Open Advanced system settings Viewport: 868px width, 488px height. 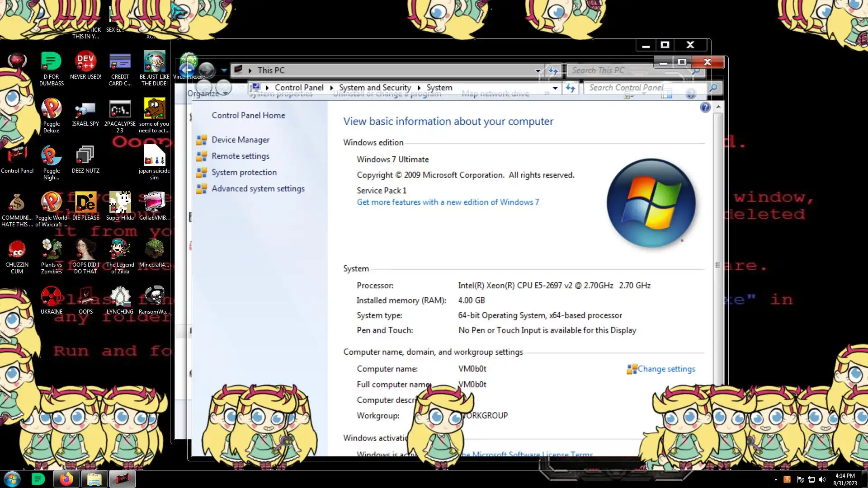click(258, 189)
